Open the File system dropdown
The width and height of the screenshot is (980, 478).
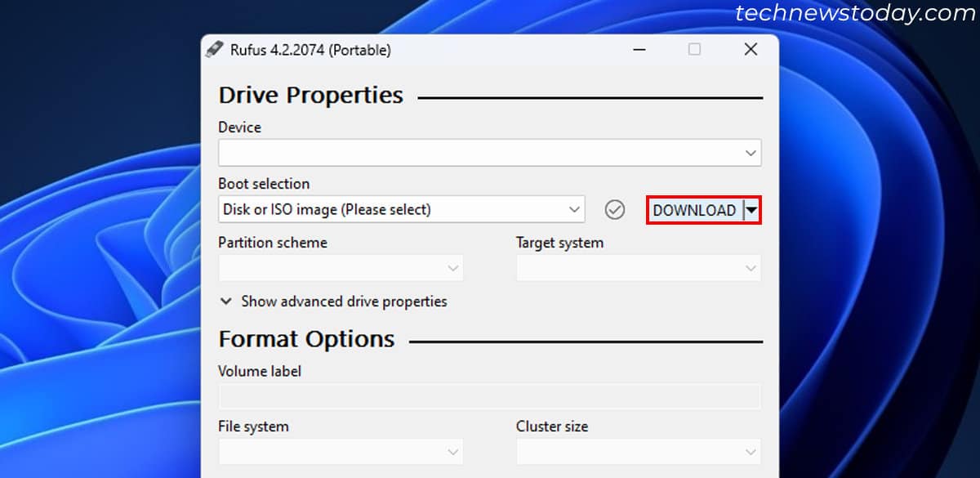click(x=341, y=452)
